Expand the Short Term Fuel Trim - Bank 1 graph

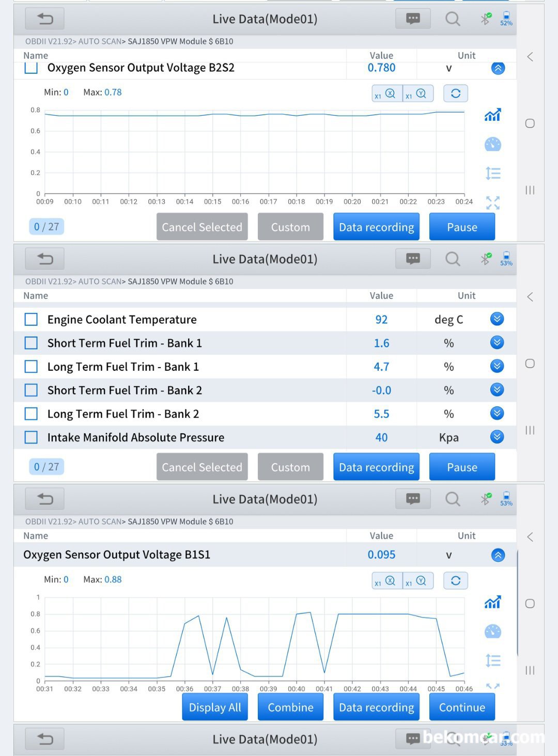497,342
